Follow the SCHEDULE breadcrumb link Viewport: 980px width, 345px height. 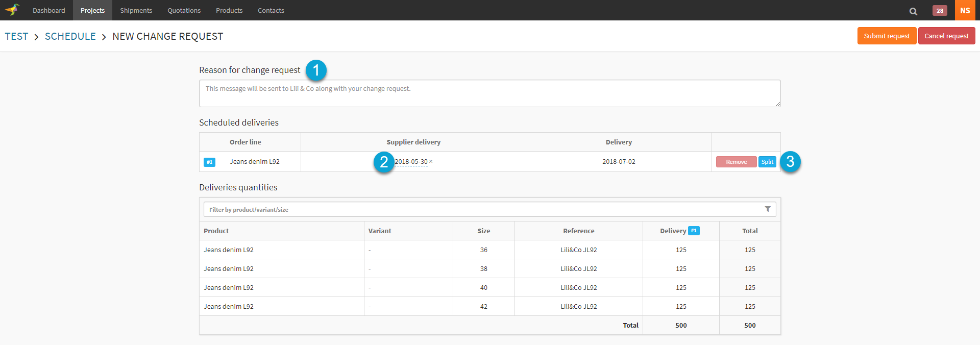pos(70,36)
